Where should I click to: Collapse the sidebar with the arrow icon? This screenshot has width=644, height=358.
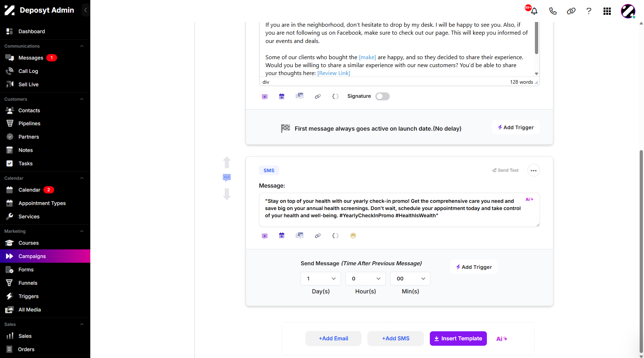pos(86,10)
